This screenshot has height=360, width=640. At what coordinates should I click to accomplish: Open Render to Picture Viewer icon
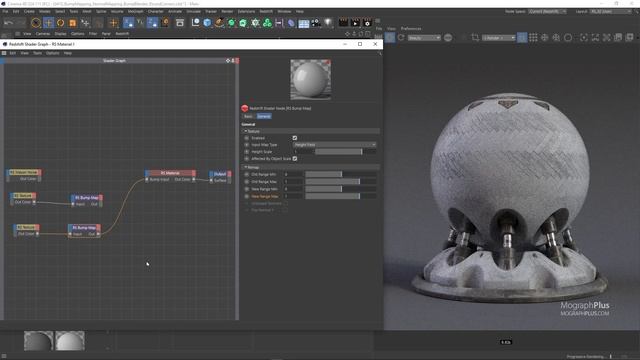[x=356, y=23]
